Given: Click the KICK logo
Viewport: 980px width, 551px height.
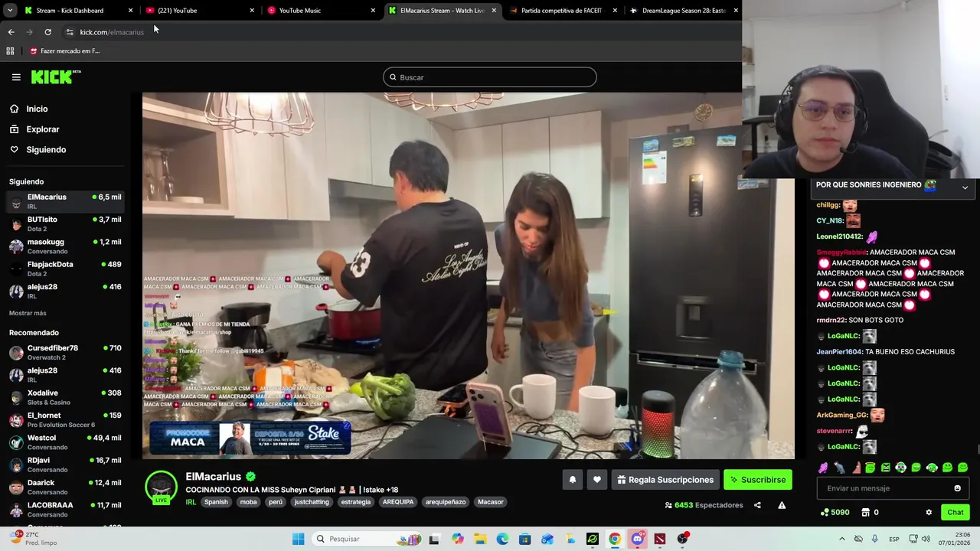Looking at the screenshot, I should coord(55,77).
